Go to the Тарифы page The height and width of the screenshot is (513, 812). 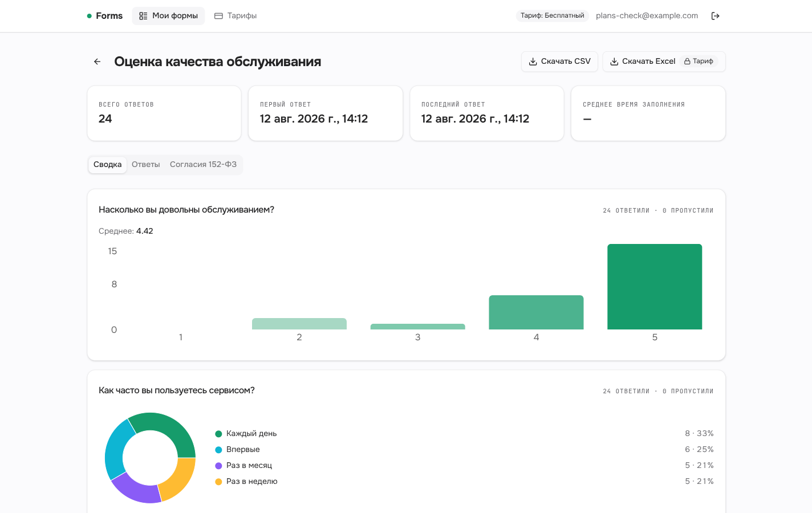click(236, 16)
